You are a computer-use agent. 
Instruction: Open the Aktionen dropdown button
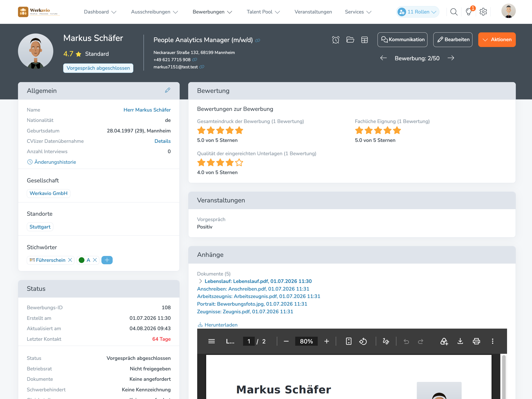point(497,40)
